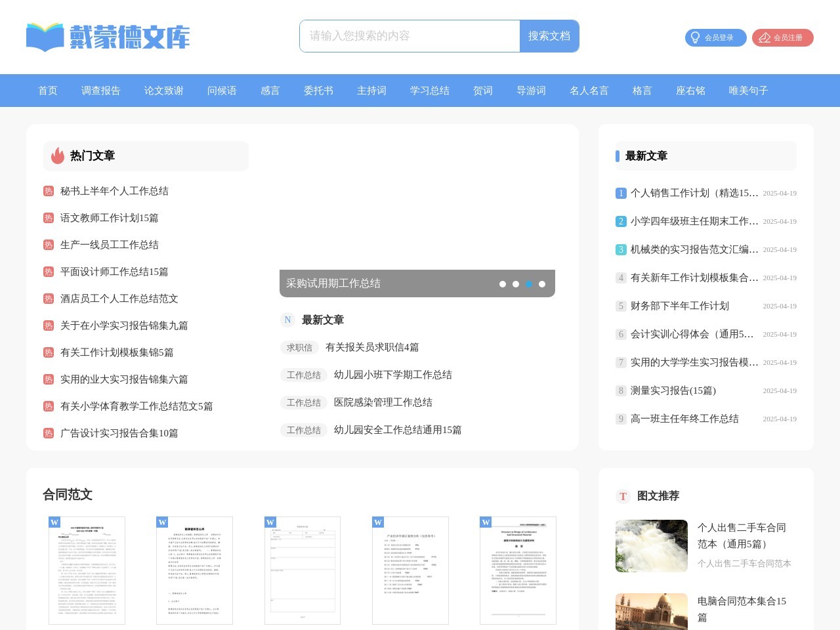Click the waterfall thumbnail in 图文推荐
The image size is (840, 630).
click(652, 546)
